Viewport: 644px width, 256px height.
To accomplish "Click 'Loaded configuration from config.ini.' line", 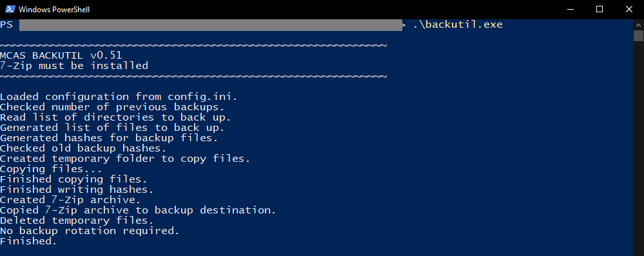I will coord(119,97).
